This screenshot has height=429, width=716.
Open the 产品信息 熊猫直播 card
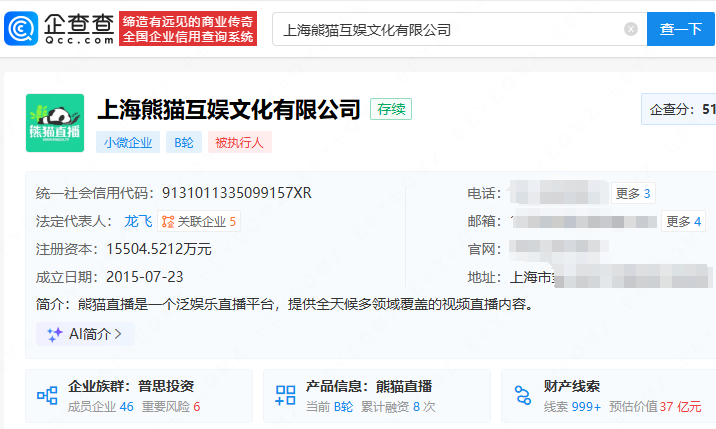pyautogui.click(x=377, y=396)
